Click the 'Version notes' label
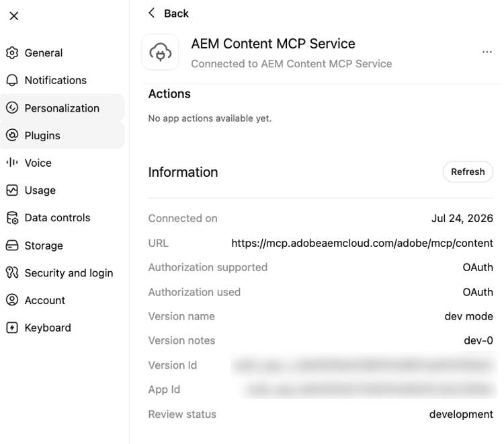This screenshot has height=444, width=504. coord(181,340)
